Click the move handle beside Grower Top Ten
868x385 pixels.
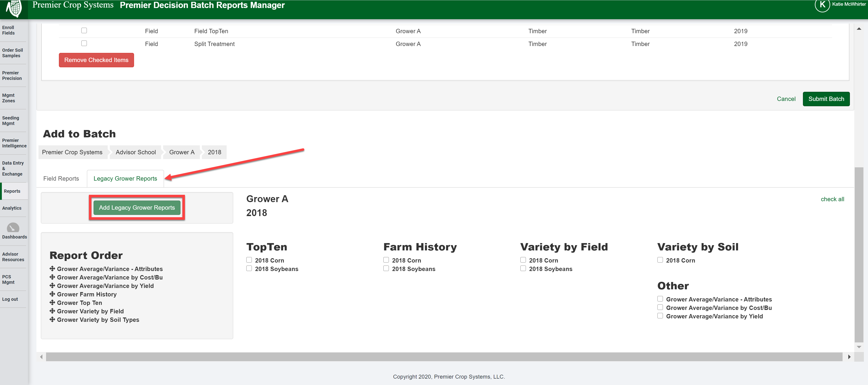[x=52, y=303]
